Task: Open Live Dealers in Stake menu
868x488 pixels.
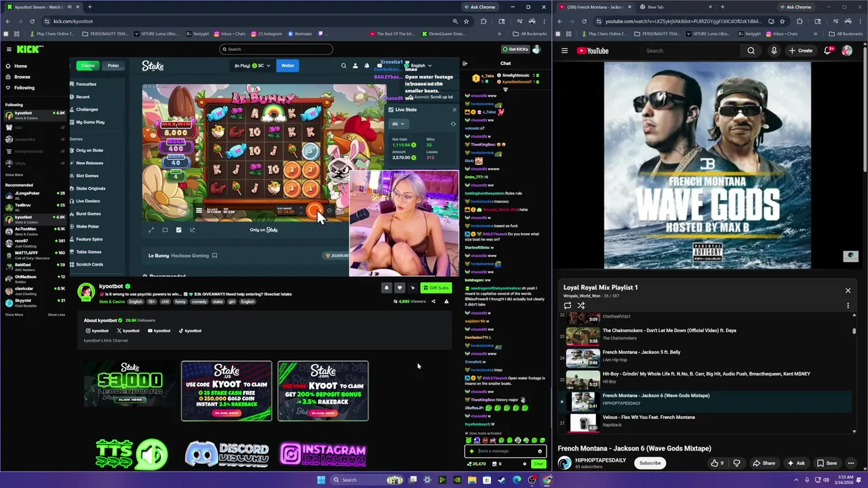Action: (87, 201)
